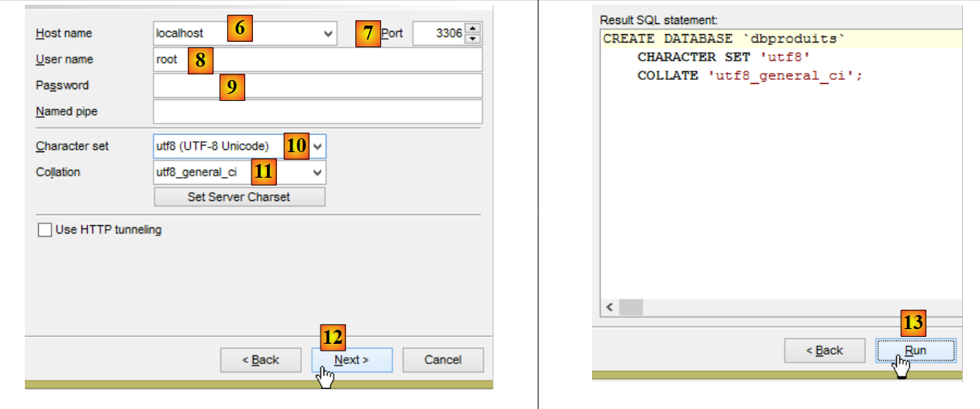Image resolution: width=980 pixels, height=409 pixels.
Task: Click inside the Result SQL statement text area
Action: coord(776,194)
